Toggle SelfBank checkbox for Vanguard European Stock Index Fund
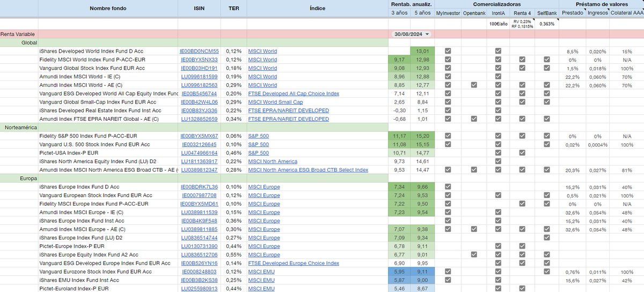 [x=547, y=195]
